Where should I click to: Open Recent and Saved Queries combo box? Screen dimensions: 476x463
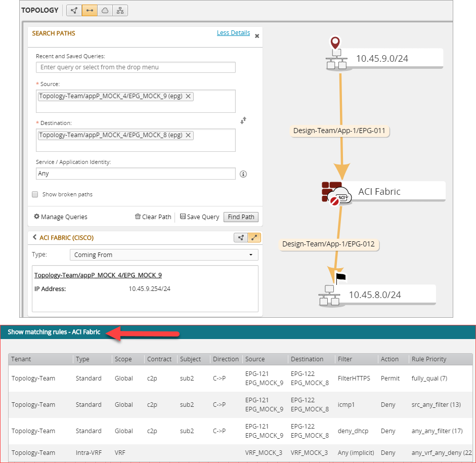tap(136, 67)
